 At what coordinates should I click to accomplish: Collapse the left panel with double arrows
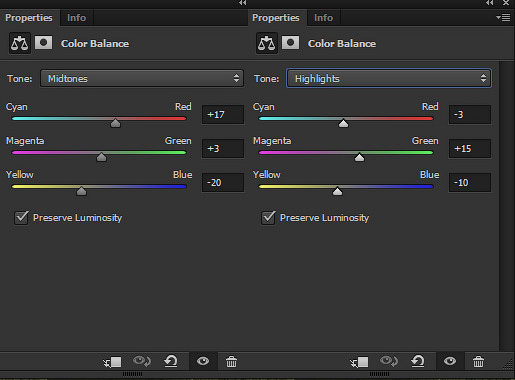tap(242, 3)
